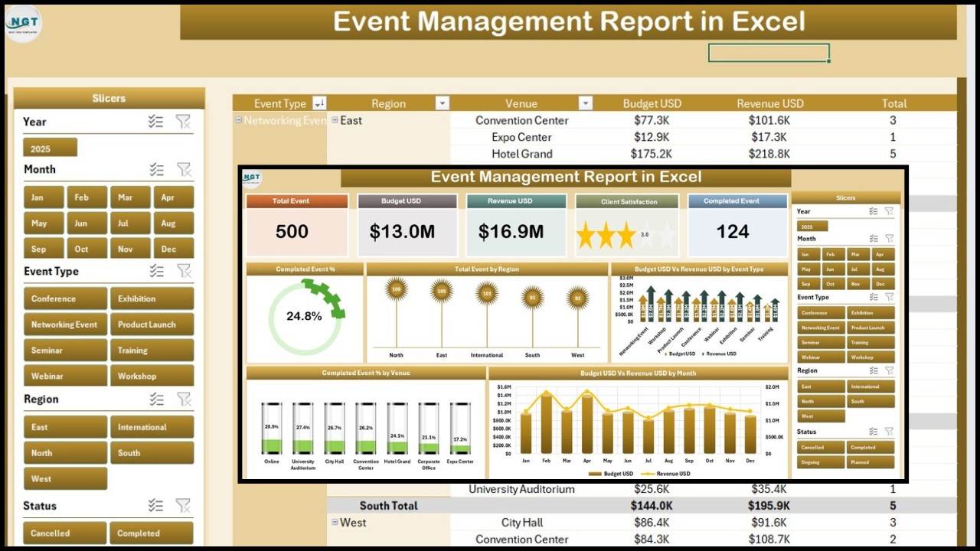Filter Region by East
Screen dimensions: 980x551
(x=65, y=427)
